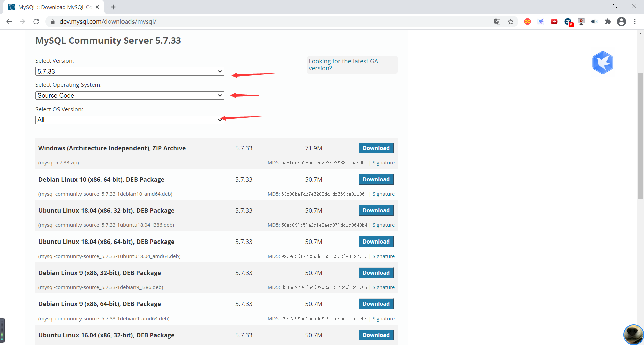Click the ubuntu18.04_i386.deb filename text
This screenshot has width=644, height=345.
[106, 225]
